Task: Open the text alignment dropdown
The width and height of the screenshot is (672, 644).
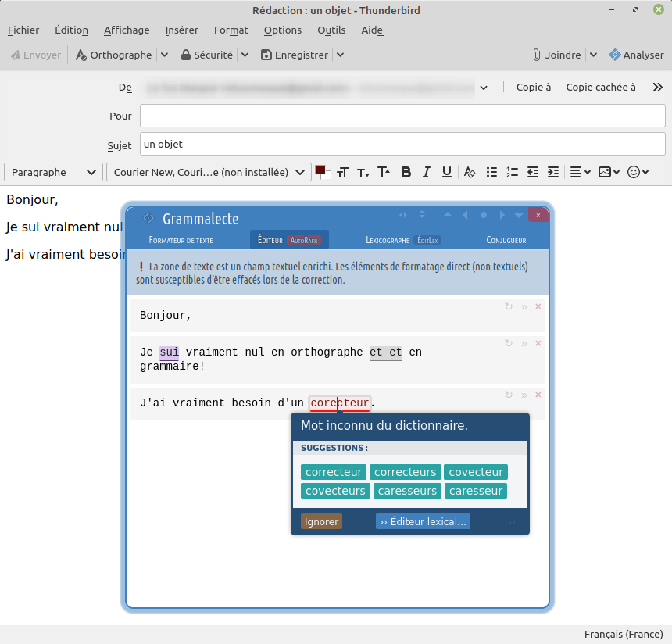Action: pos(581,173)
